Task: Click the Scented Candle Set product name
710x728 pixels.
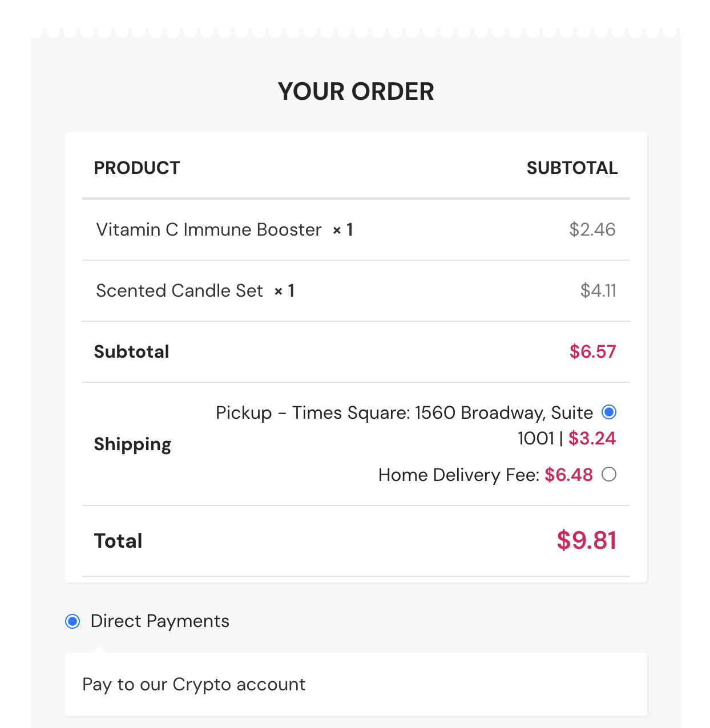Action: (179, 291)
